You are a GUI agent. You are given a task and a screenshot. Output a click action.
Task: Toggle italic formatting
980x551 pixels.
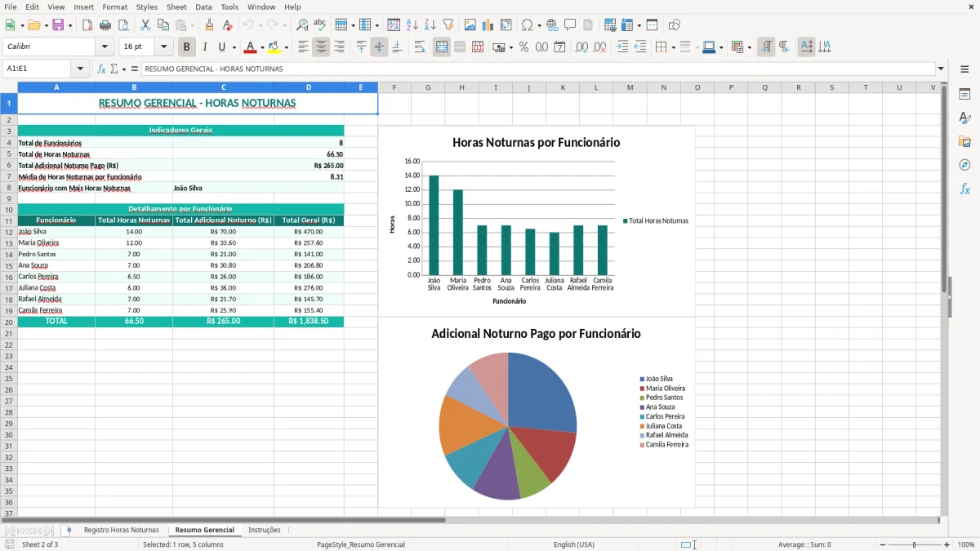click(205, 47)
